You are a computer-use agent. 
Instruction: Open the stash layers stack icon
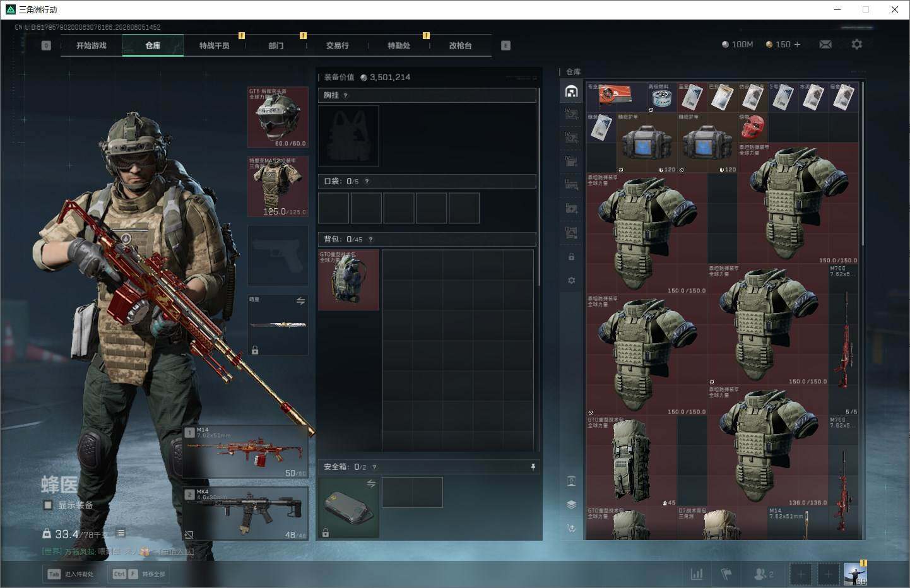pyautogui.click(x=571, y=505)
